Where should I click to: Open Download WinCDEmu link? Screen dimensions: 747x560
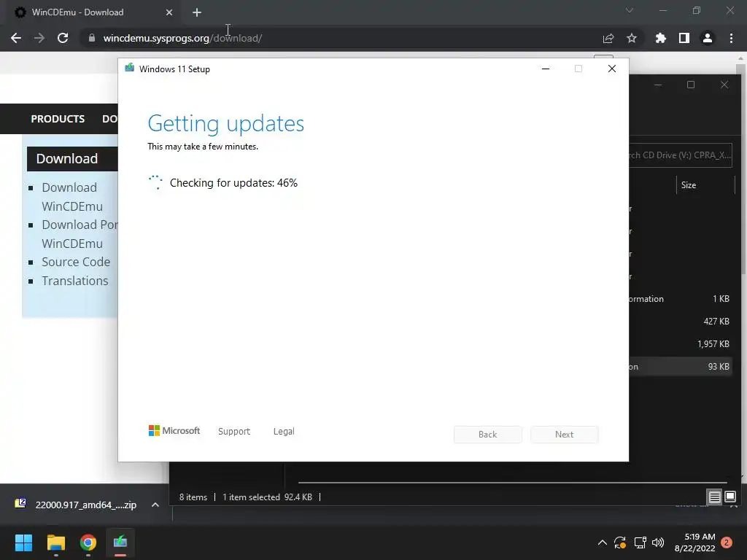(72, 197)
